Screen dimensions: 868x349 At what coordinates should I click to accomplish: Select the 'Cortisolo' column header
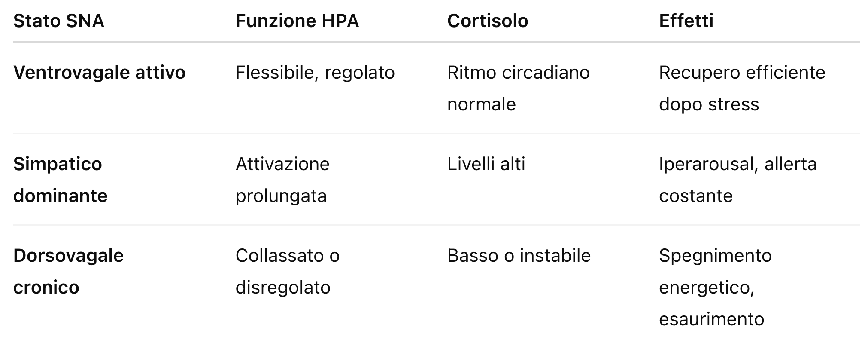[x=488, y=21]
